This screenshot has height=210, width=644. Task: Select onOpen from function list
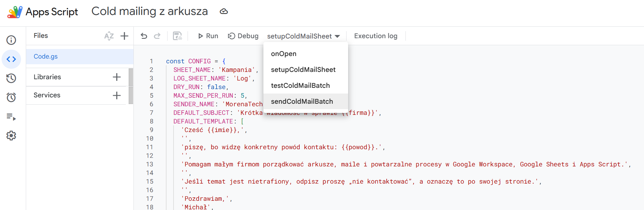[x=306, y=54]
